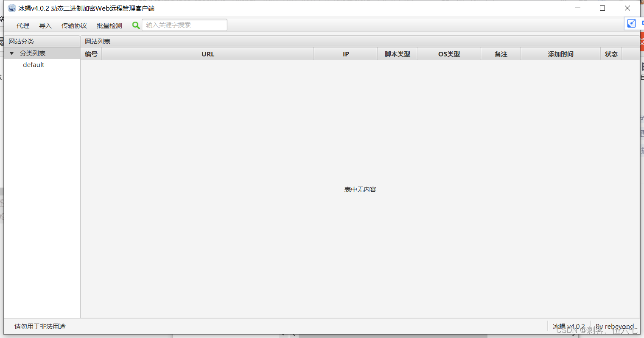Click the keyword search input box
The width and height of the screenshot is (644, 338).
184,25
